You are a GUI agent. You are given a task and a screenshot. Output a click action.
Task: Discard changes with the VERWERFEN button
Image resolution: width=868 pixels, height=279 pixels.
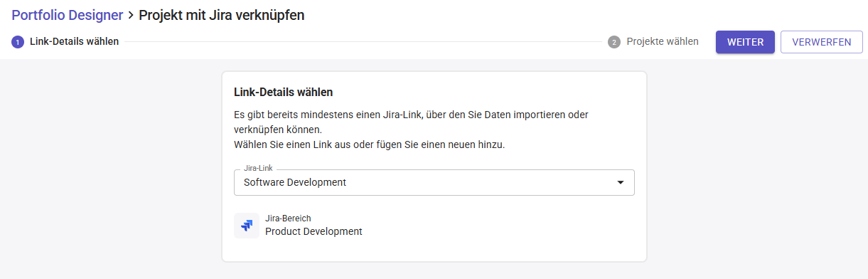(x=822, y=42)
